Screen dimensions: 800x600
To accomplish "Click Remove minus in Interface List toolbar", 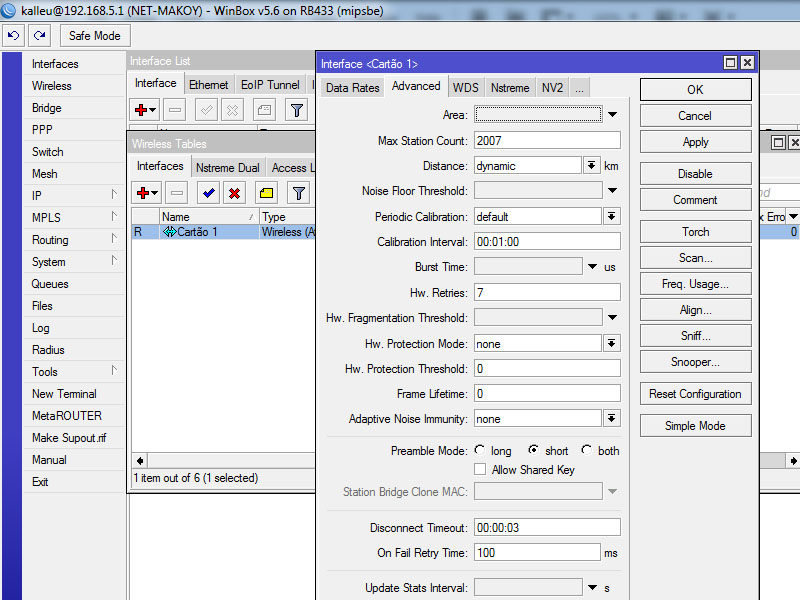I will click(x=175, y=110).
